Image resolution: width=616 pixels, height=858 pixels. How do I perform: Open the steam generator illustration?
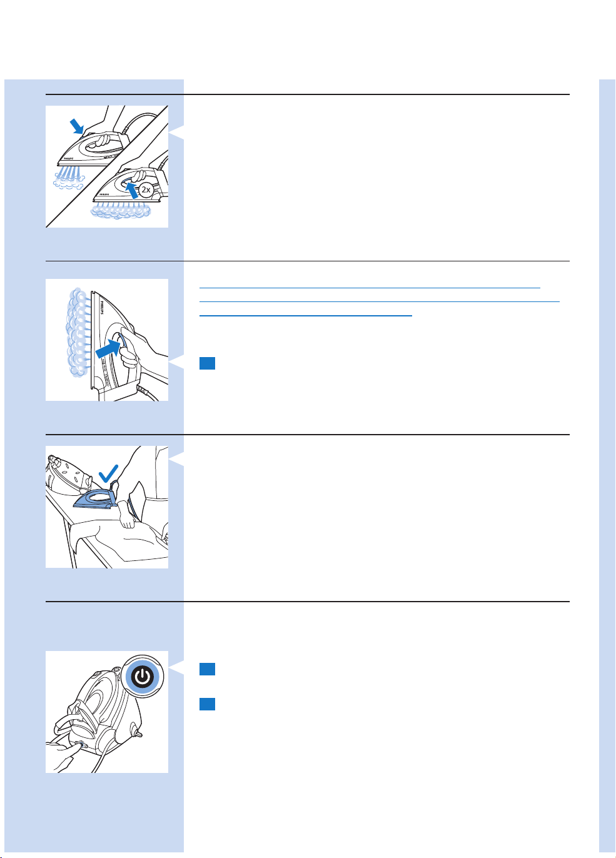pyautogui.click(x=107, y=712)
